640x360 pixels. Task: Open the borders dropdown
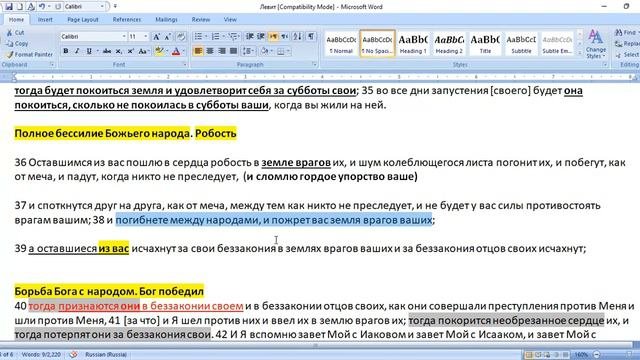pyautogui.click(x=289, y=51)
